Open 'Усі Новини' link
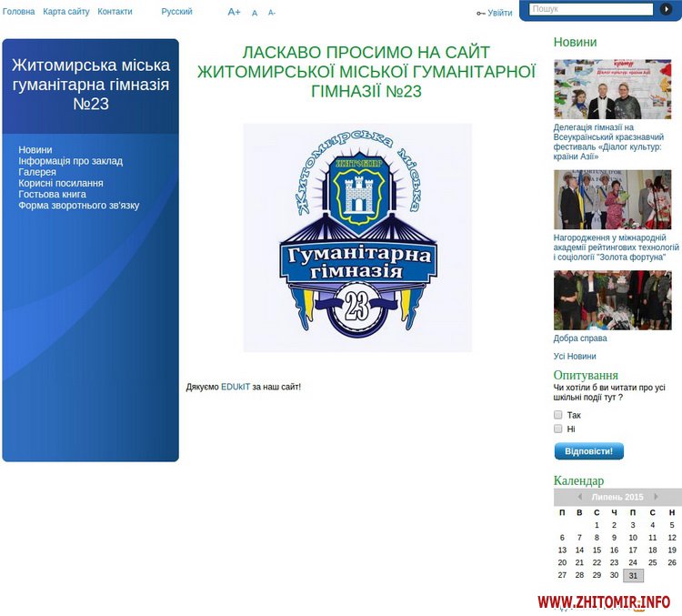Image resolution: width=682 pixels, height=616 pixels. pyautogui.click(x=575, y=357)
